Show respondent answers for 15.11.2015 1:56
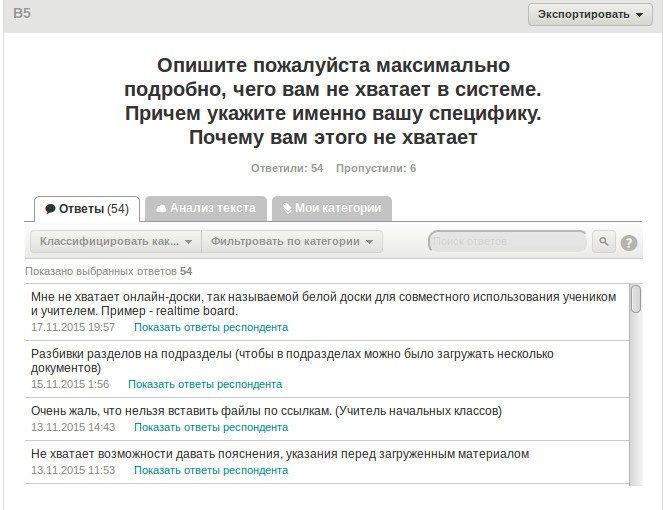This screenshot has height=510, width=663. point(205,384)
